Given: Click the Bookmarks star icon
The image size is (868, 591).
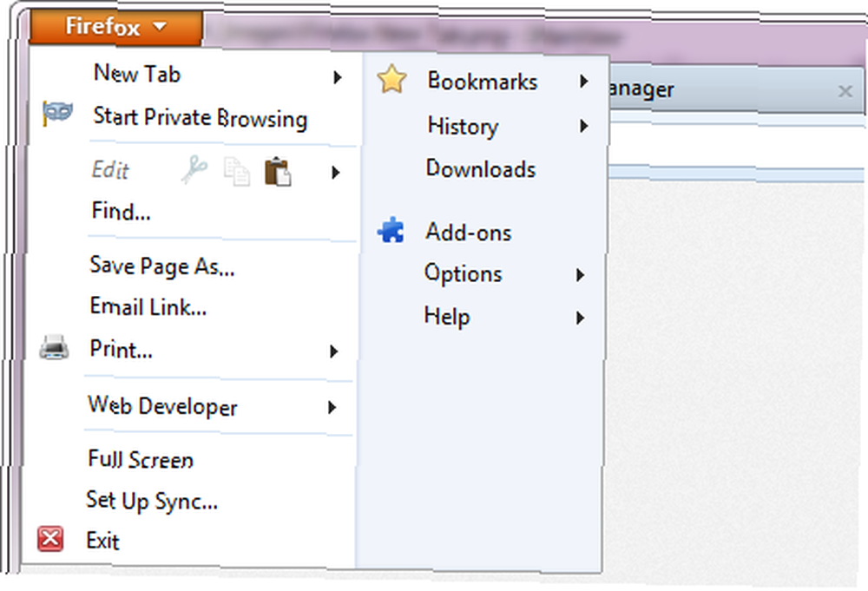Looking at the screenshot, I should (x=392, y=79).
